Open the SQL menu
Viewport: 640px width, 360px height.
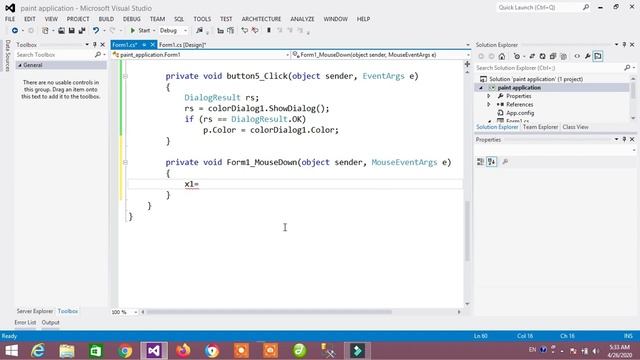pos(179,19)
